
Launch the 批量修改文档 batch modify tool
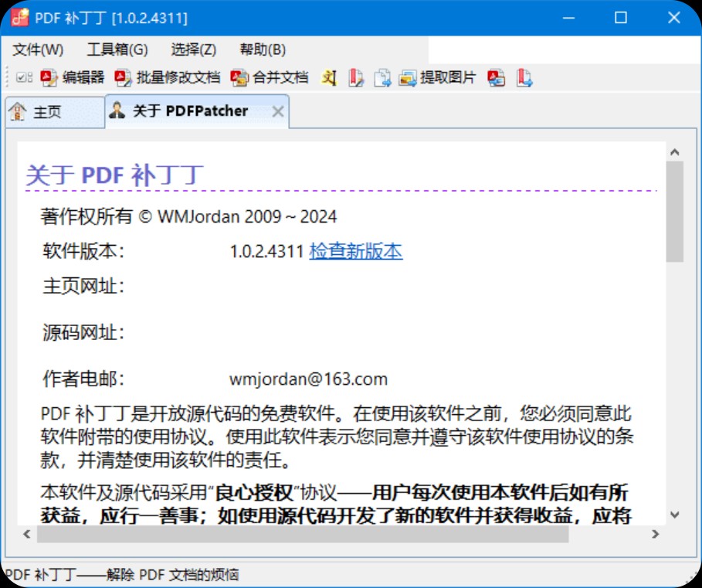pyautogui.click(x=168, y=77)
